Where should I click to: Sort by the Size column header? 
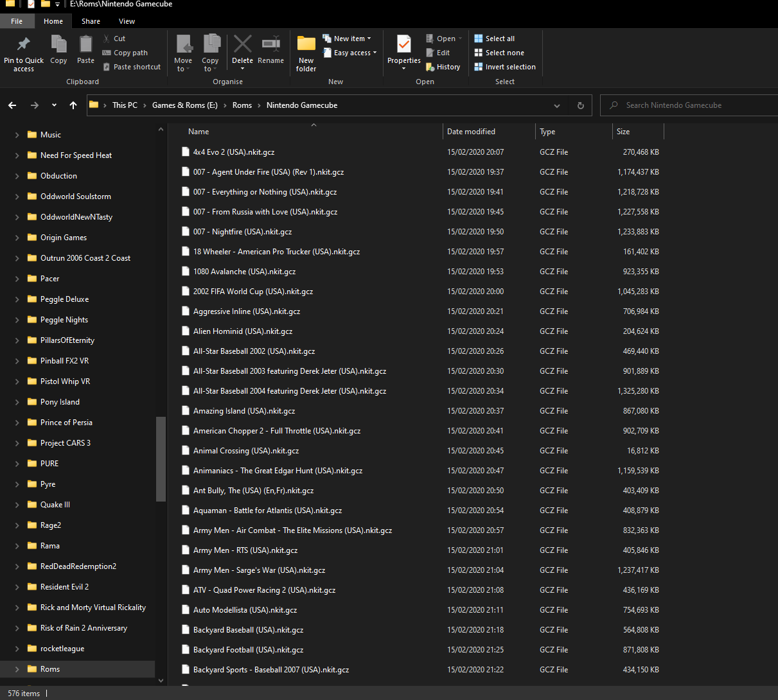638,132
